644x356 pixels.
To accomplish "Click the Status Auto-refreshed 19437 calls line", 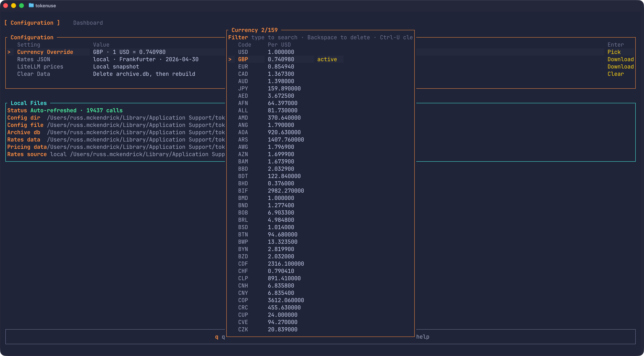I will (65, 110).
